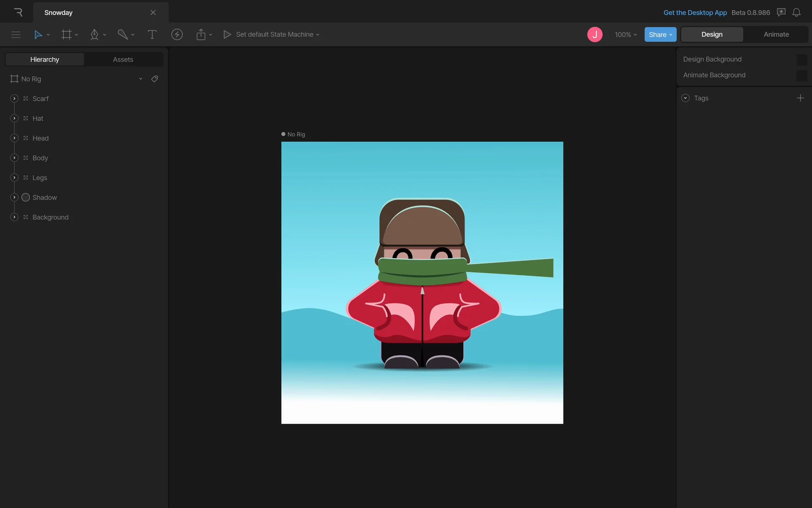Open the lightning Events tool

point(177,35)
